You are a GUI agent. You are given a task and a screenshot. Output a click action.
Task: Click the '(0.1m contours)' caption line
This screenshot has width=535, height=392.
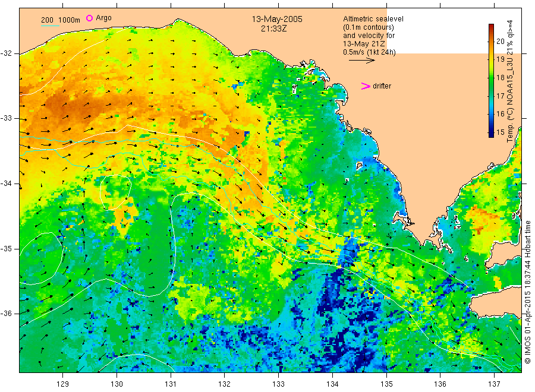(x=369, y=27)
